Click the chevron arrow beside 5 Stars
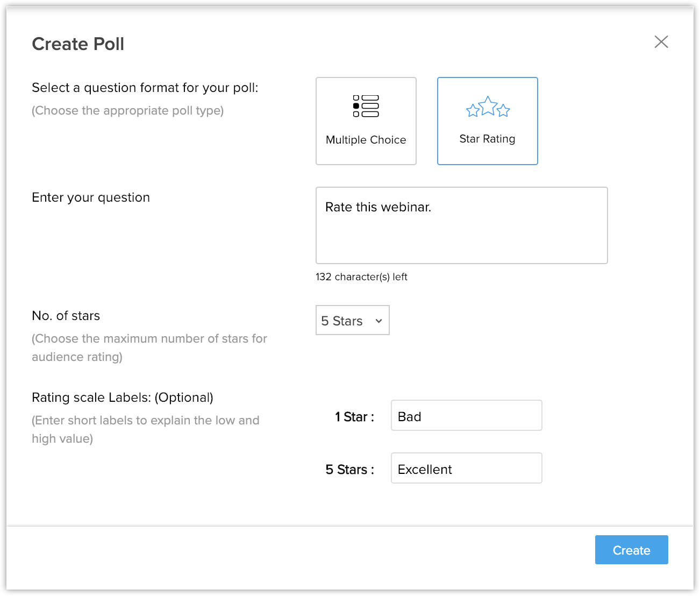700x596 pixels. (x=378, y=321)
